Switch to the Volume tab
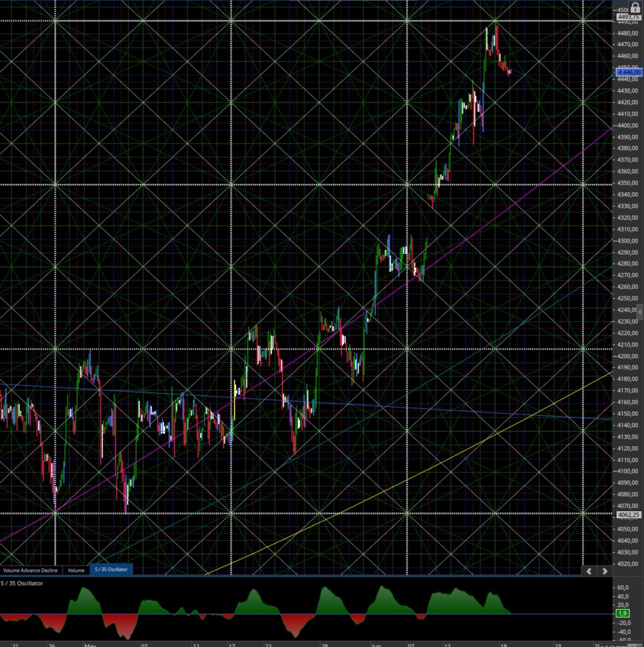 click(76, 571)
